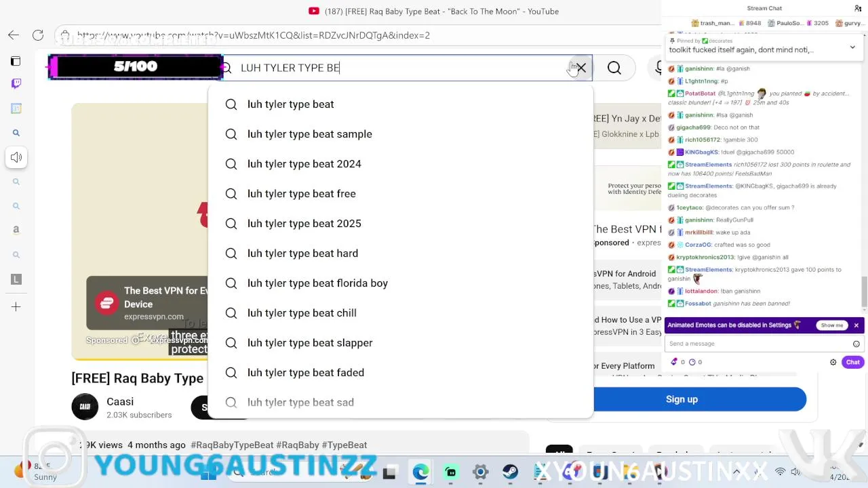Viewport: 868px width, 488px height.
Task: Expand the pinned chat message chevron
Action: click(852, 47)
